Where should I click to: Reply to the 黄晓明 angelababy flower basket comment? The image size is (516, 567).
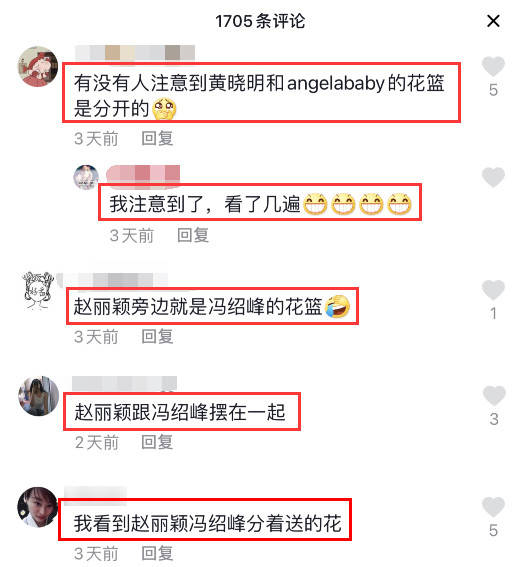157,138
